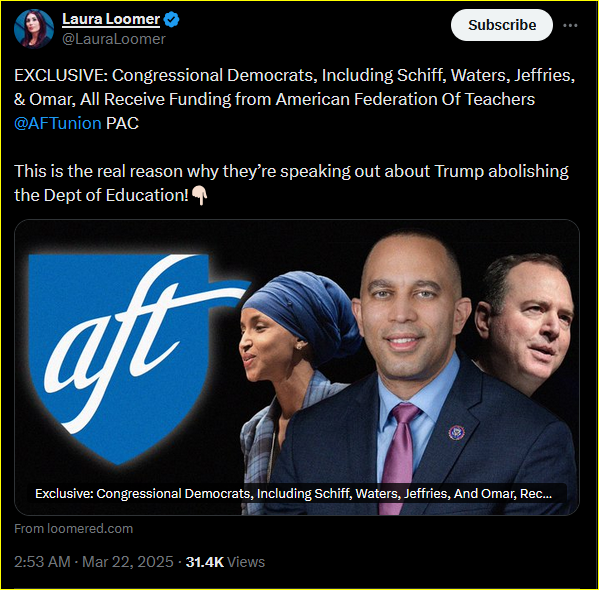View the 31.4K Views count
The height and width of the screenshot is (590, 599).
(225, 562)
